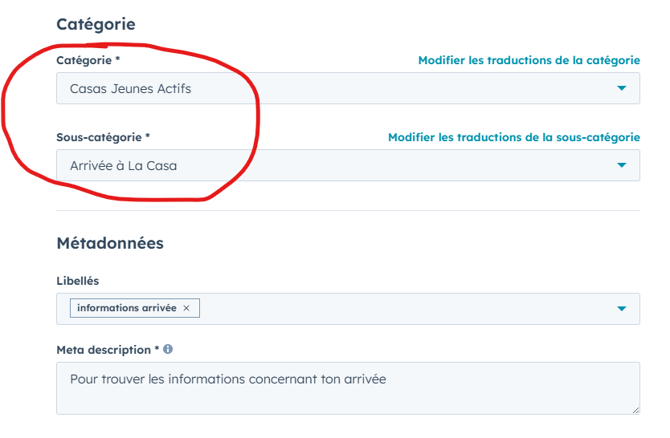
Task: Click the 'Catégorie *' field label
Action: [88, 61]
